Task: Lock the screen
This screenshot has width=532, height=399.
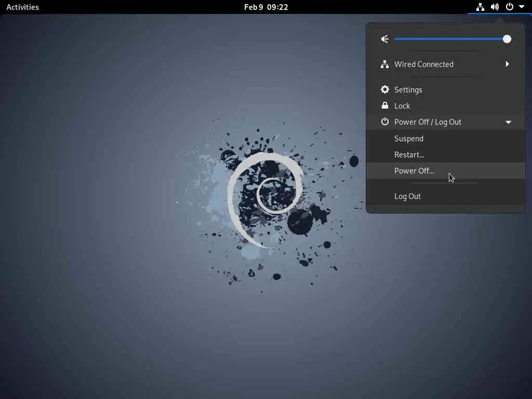Action: pyautogui.click(x=445, y=106)
